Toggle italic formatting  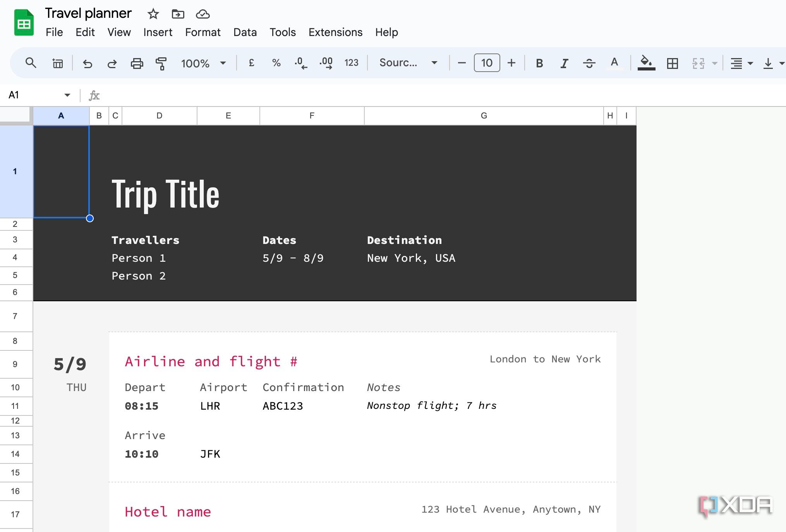pyautogui.click(x=564, y=63)
